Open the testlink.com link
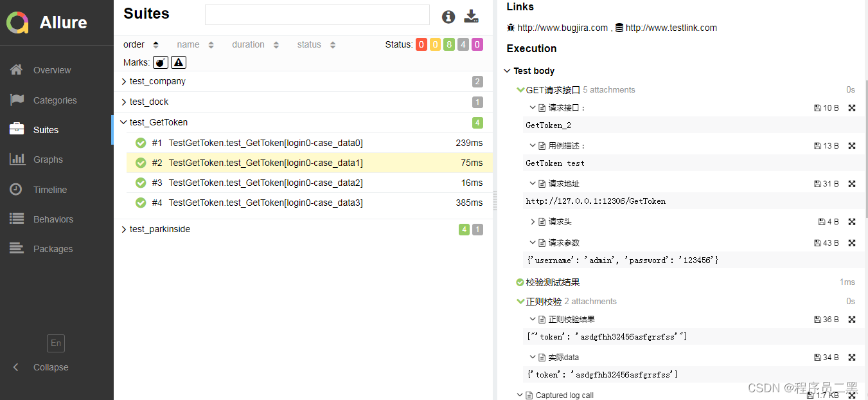868x400 pixels. click(671, 28)
